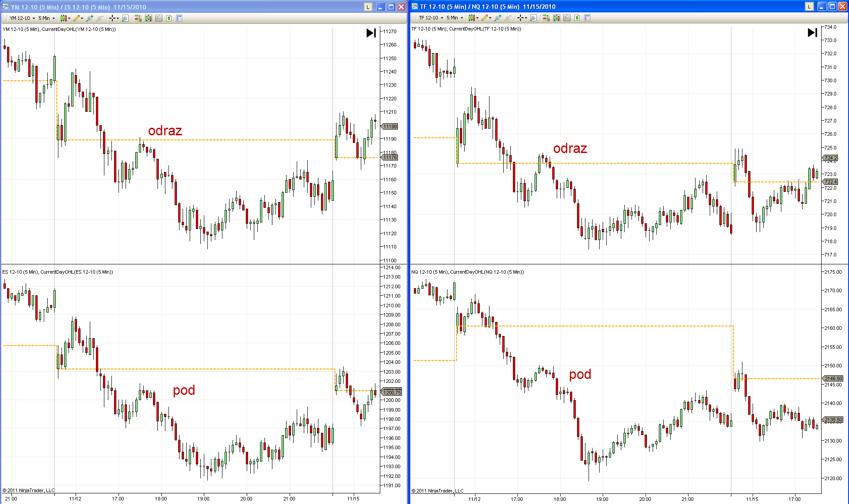849x504 pixels.
Task: Click the candlestick chart style icon in YM window
Action: (x=64, y=18)
